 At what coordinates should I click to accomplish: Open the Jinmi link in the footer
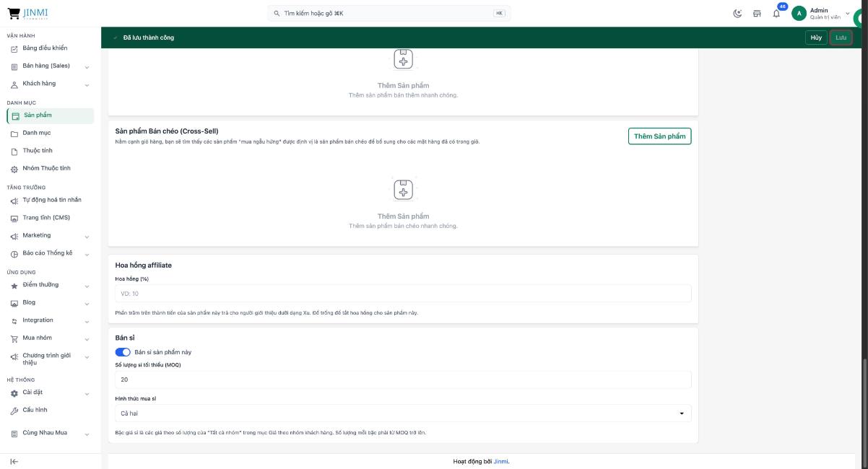501,461
